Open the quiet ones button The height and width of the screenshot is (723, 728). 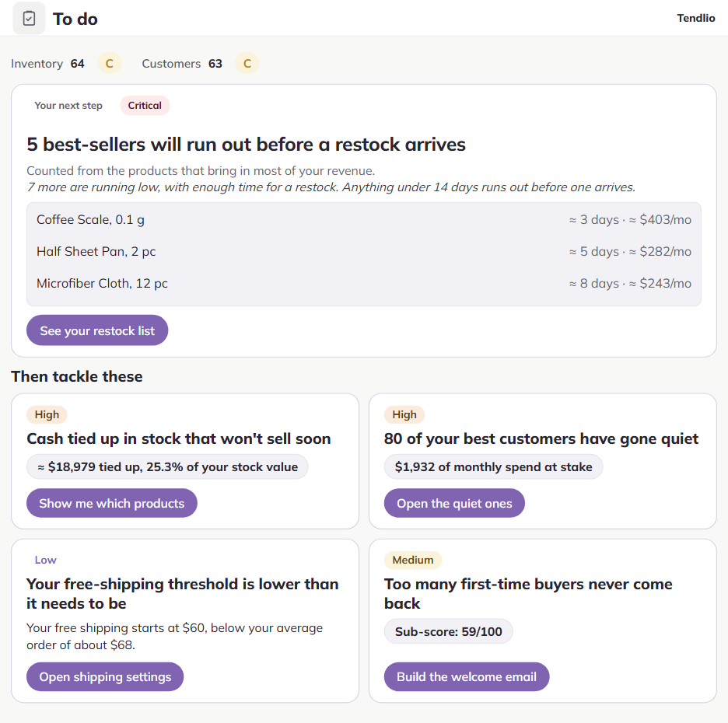(454, 503)
